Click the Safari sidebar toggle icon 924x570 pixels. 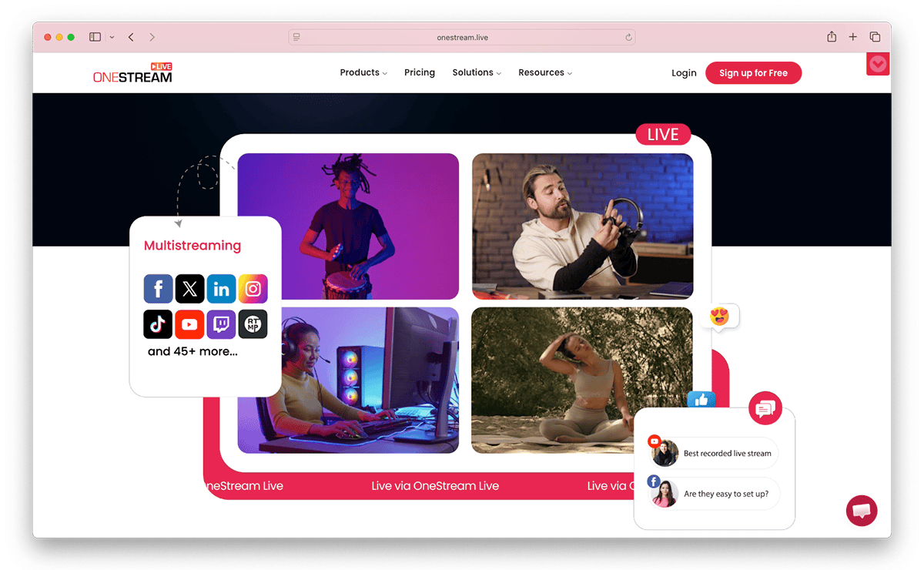[x=95, y=37]
